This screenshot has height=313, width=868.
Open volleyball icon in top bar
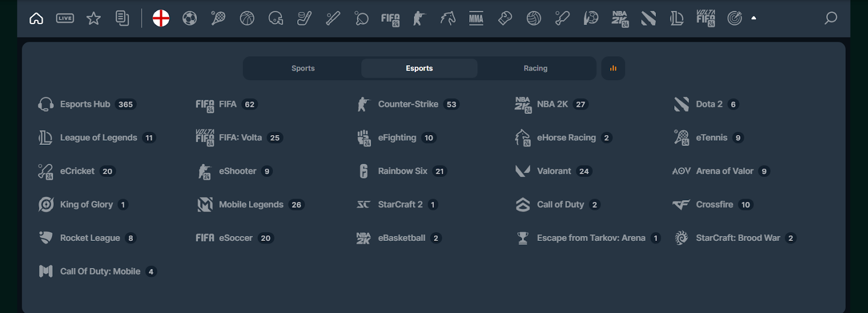pyautogui.click(x=534, y=18)
